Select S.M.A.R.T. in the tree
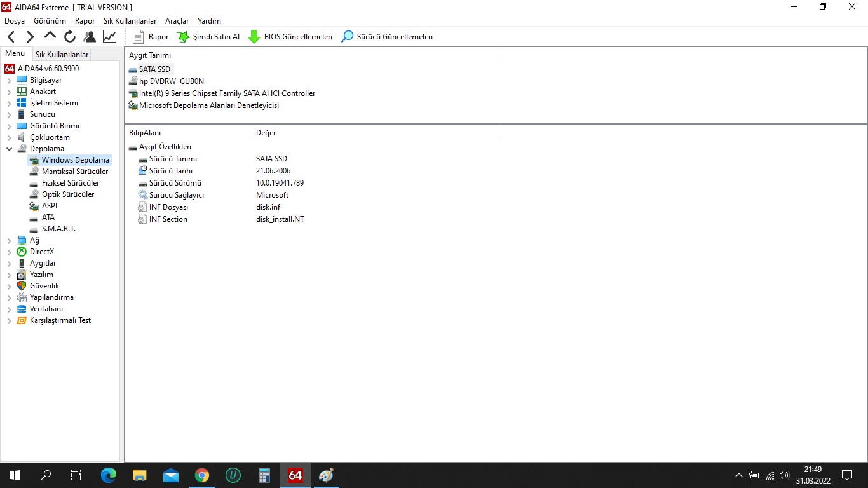 58,229
